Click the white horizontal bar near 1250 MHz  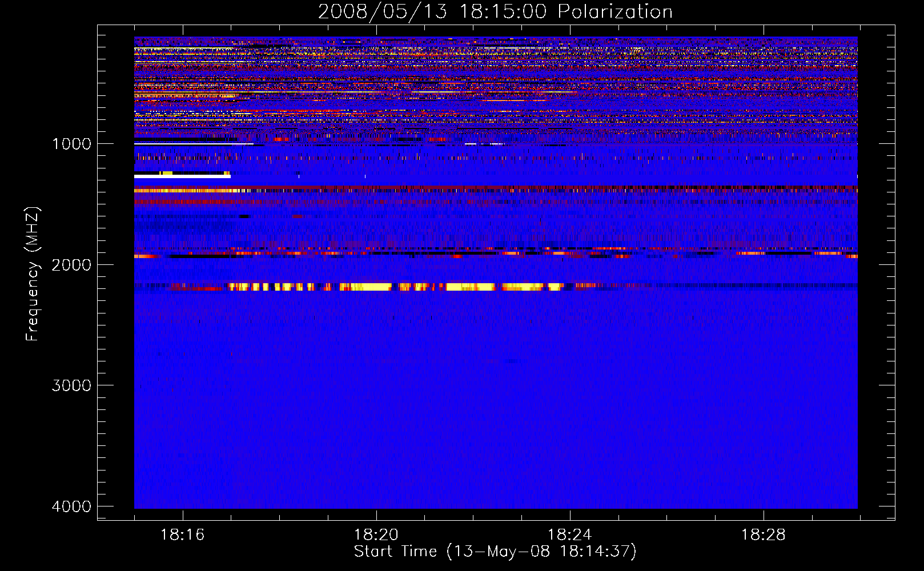(182, 176)
